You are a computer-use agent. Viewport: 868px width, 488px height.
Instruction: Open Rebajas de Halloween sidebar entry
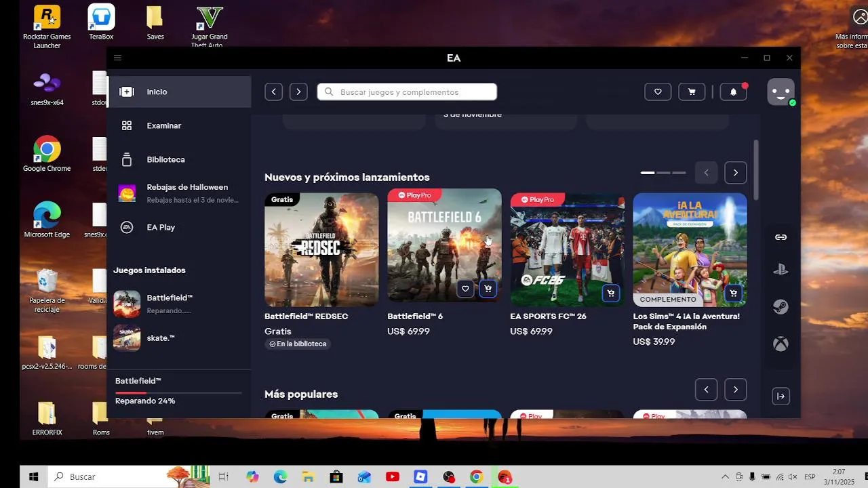coord(180,193)
